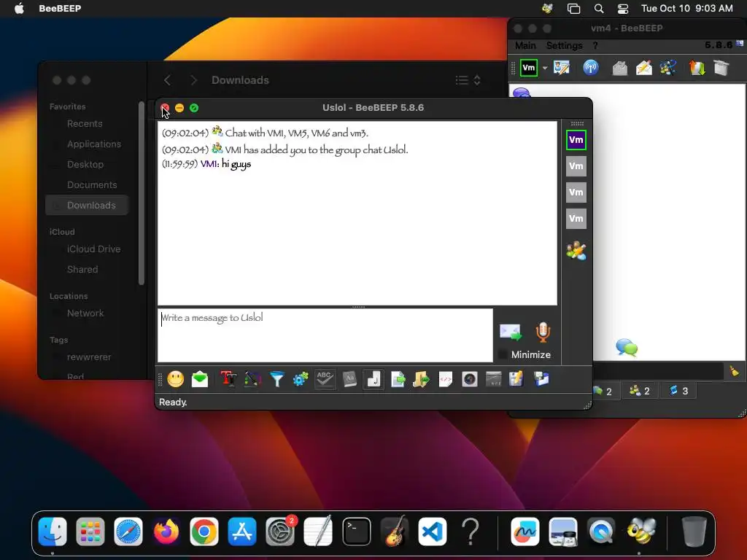The width and height of the screenshot is (747, 560).
Task: Switch to the blue-icon tab showing 3
Action: [x=678, y=391]
